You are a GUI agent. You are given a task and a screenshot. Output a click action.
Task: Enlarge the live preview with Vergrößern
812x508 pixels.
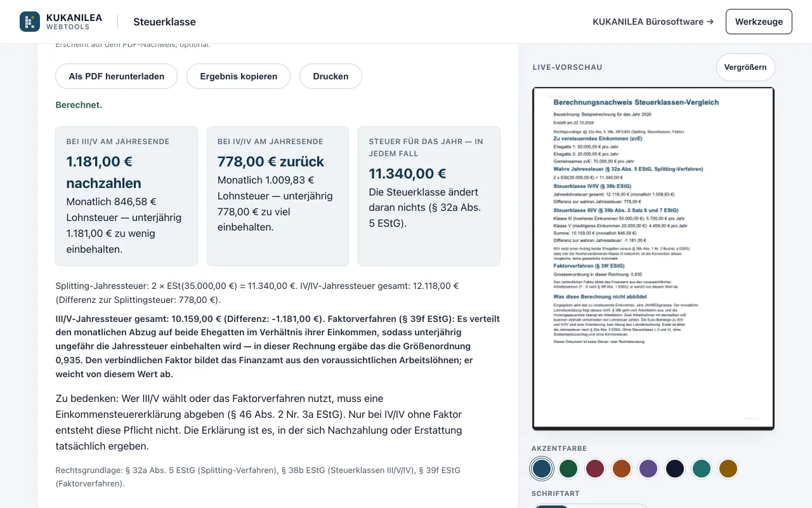pos(745,67)
